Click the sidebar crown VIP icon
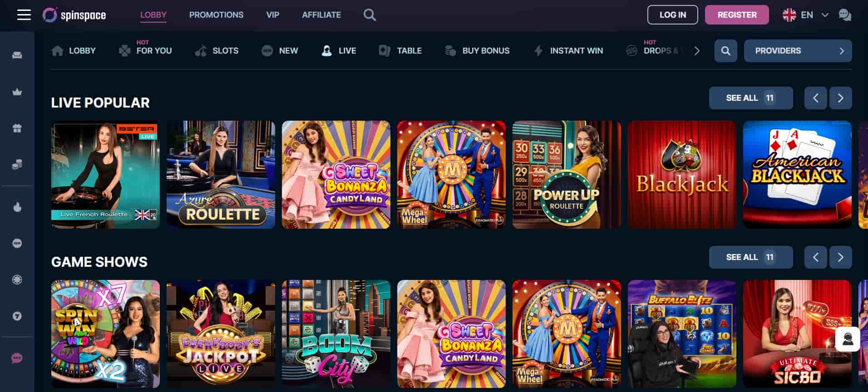 click(x=17, y=92)
